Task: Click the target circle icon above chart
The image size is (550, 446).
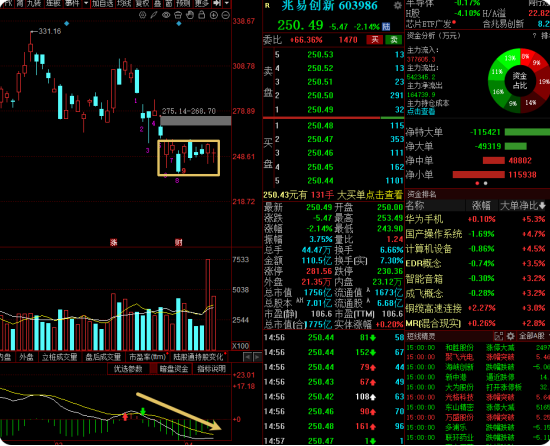Action: pyautogui.click(x=142, y=15)
